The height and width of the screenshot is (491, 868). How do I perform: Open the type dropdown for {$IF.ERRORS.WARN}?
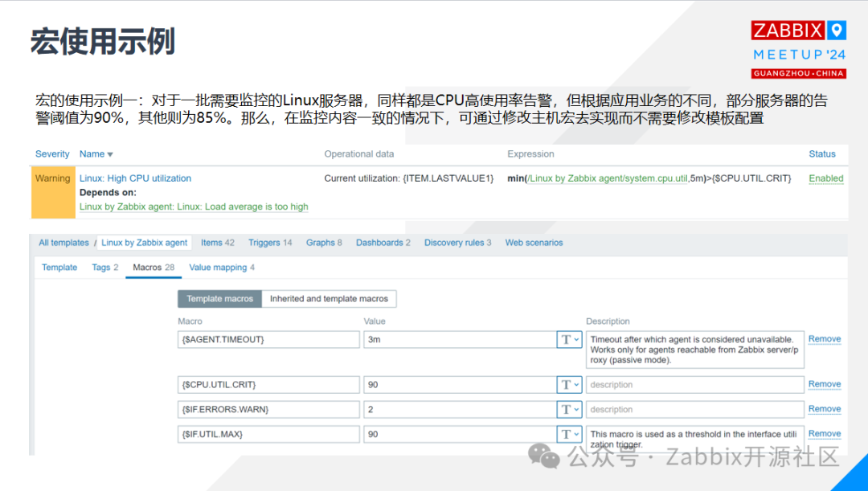pyautogui.click(x=569, y=410)
